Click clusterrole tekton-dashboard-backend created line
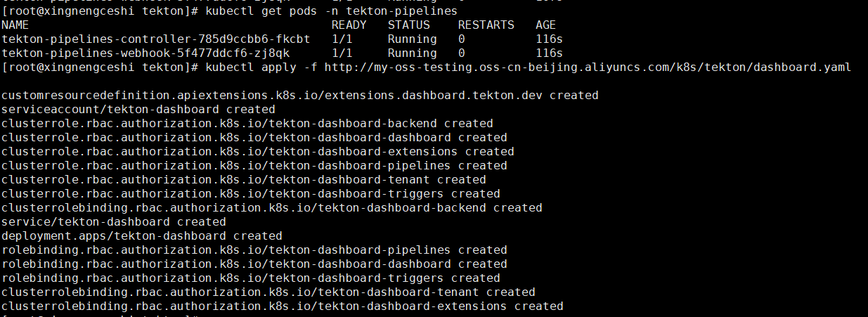Image resolution: width=868 pixels, height=317 pixels. click(x=247, y=124)
